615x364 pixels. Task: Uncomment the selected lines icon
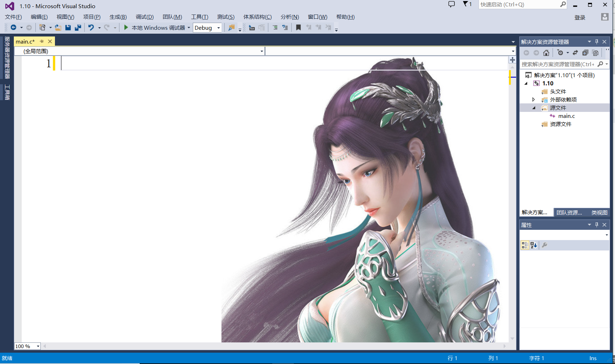pos(285,28)
